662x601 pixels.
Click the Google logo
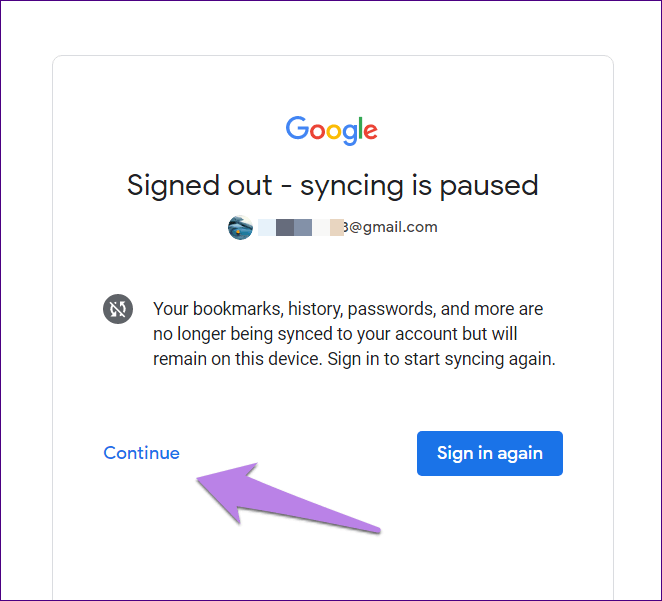point(331,129)
